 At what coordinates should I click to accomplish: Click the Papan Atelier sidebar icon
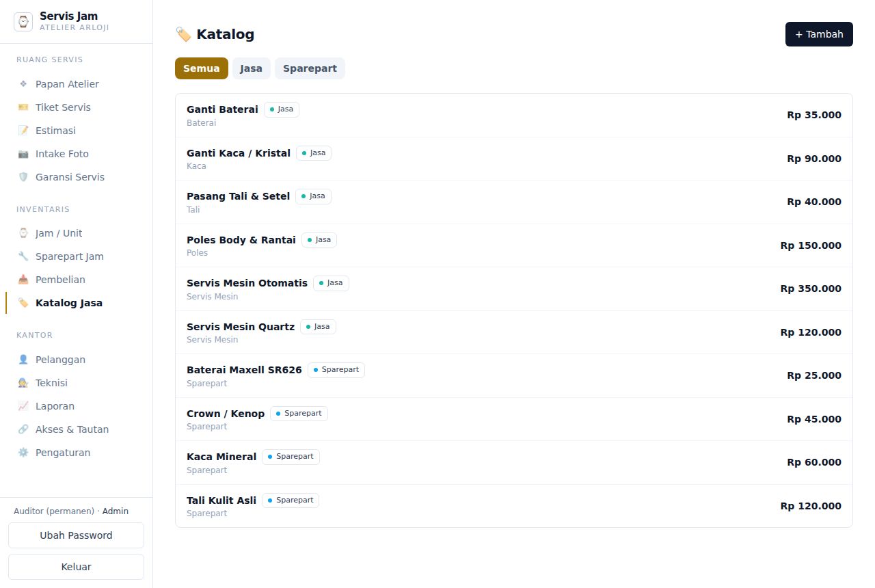tap(23, 84)
